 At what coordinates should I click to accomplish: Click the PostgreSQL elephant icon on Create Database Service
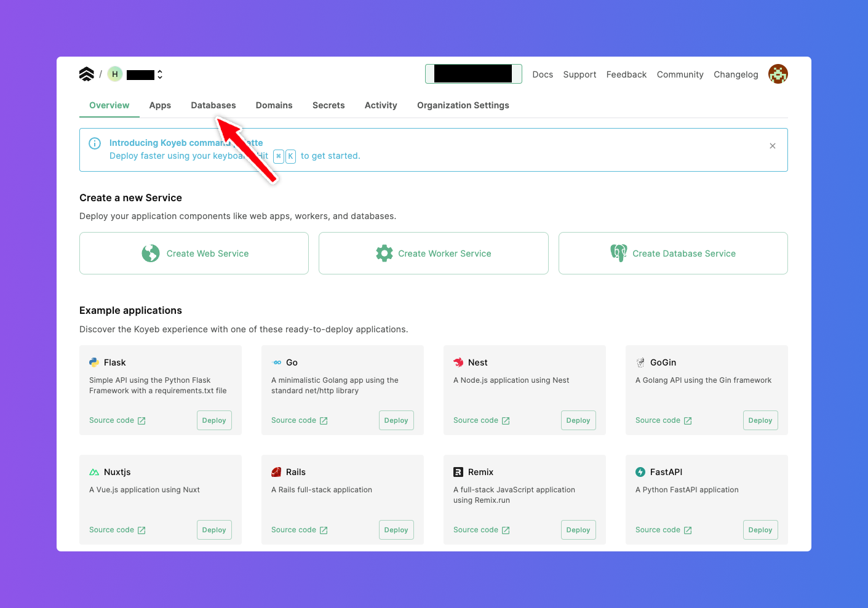coord(618,253)
